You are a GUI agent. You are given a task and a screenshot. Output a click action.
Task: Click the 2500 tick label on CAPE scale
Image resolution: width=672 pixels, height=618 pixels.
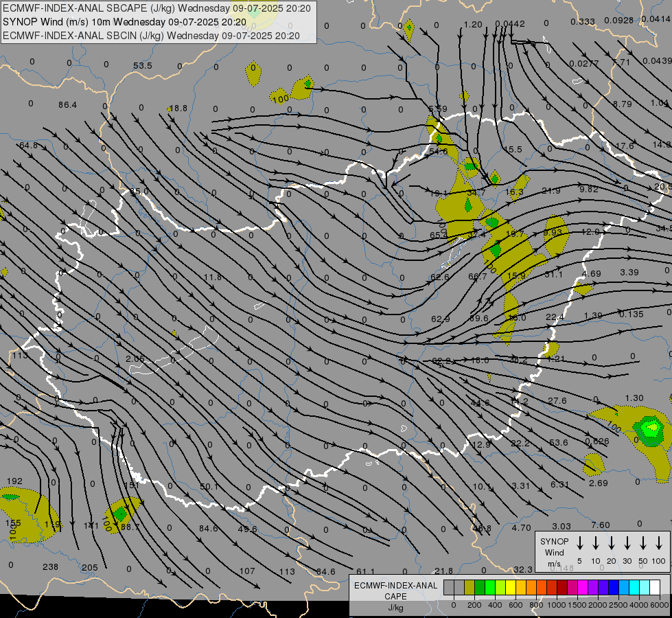[618, 605]
